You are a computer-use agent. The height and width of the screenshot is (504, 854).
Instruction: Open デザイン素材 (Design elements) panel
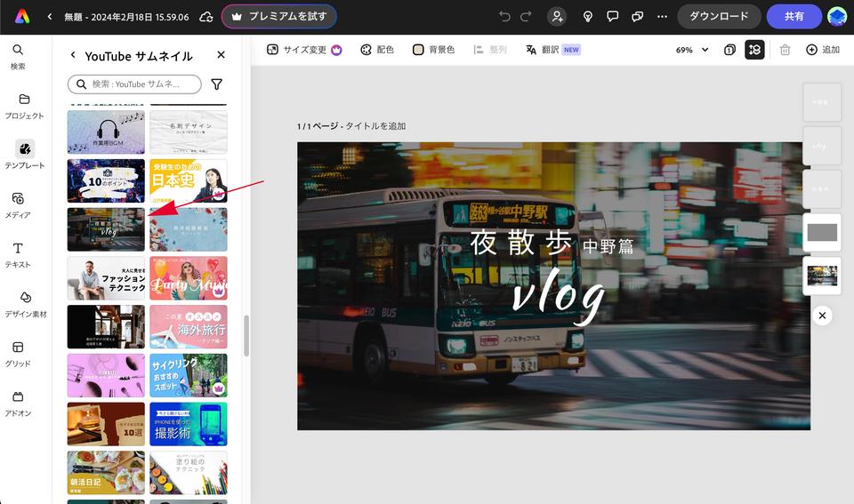[25, 303]
